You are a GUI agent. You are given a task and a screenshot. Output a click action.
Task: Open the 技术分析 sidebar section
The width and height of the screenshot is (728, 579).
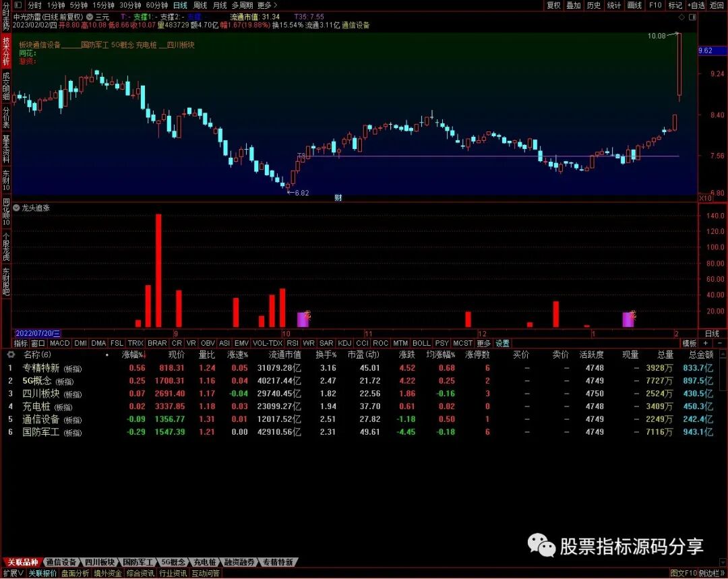[x=5, y=51]
